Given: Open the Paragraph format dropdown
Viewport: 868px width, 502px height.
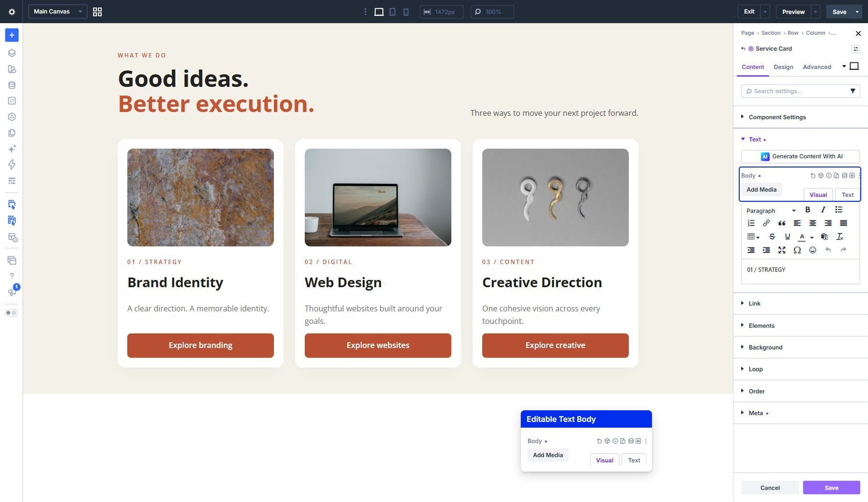Looking at the screenshot, I should 771,210.
